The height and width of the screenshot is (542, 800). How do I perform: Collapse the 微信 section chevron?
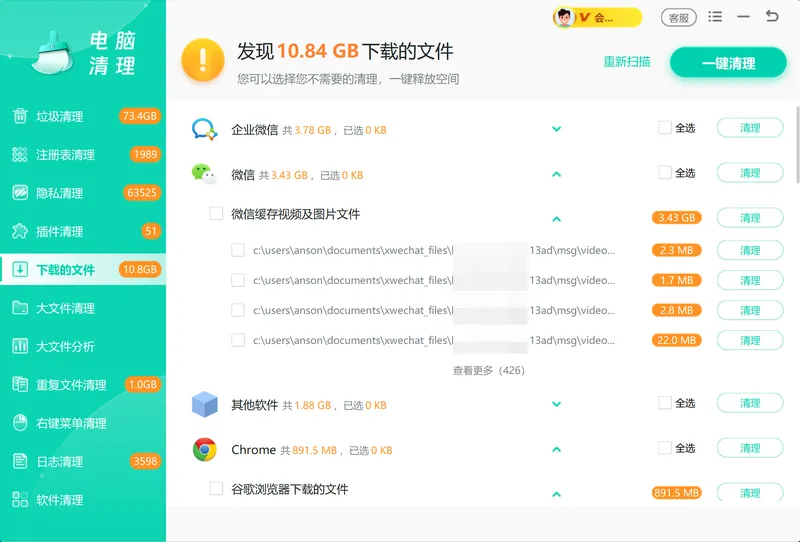click(557, 174)
